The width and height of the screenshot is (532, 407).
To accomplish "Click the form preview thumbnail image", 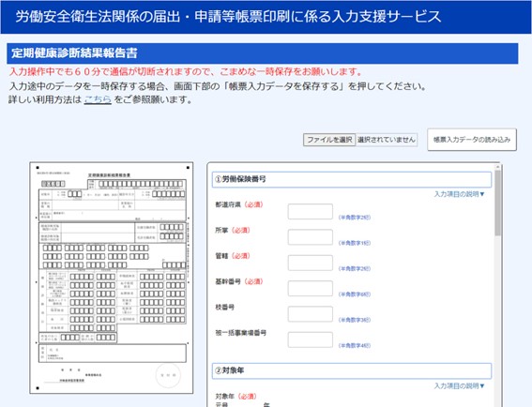I will (x=112, y=278).
